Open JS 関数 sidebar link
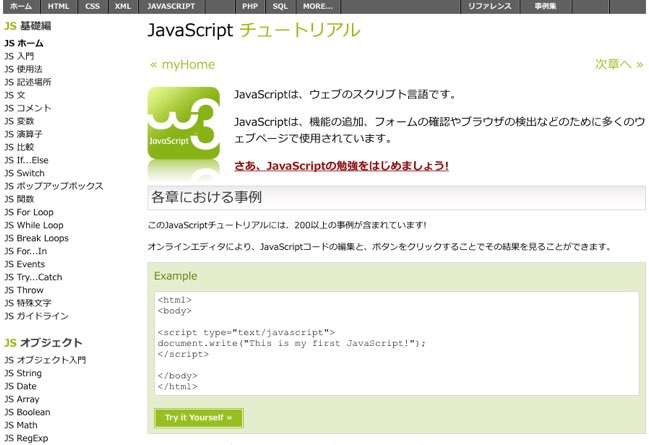Viewport: 649px width, 445px height. click(19, 199)
